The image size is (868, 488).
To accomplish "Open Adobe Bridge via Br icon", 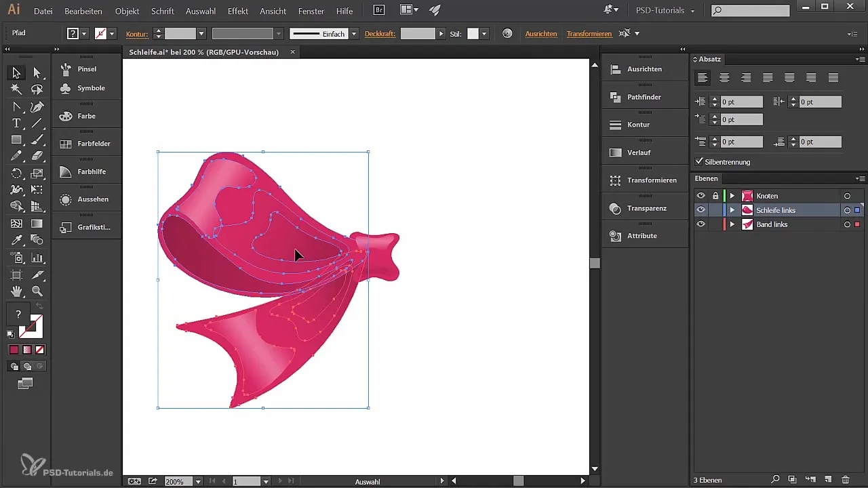I will click(x=380, y=10).
